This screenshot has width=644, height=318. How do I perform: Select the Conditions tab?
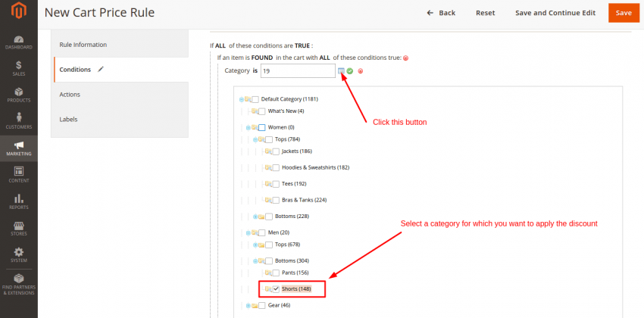pyautogui.click(x=121, y=70)
